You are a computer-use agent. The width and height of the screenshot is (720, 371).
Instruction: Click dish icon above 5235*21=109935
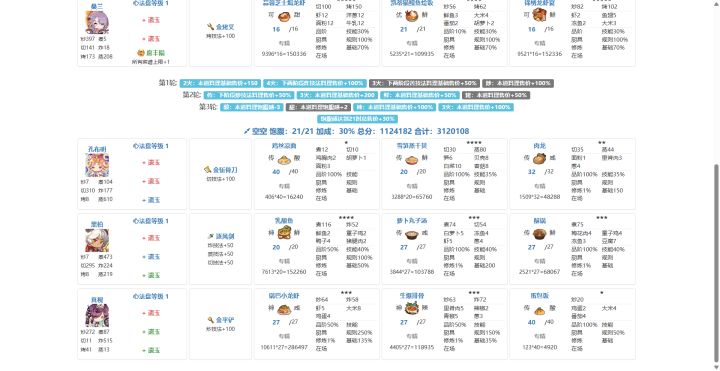(x=411, y=17)
